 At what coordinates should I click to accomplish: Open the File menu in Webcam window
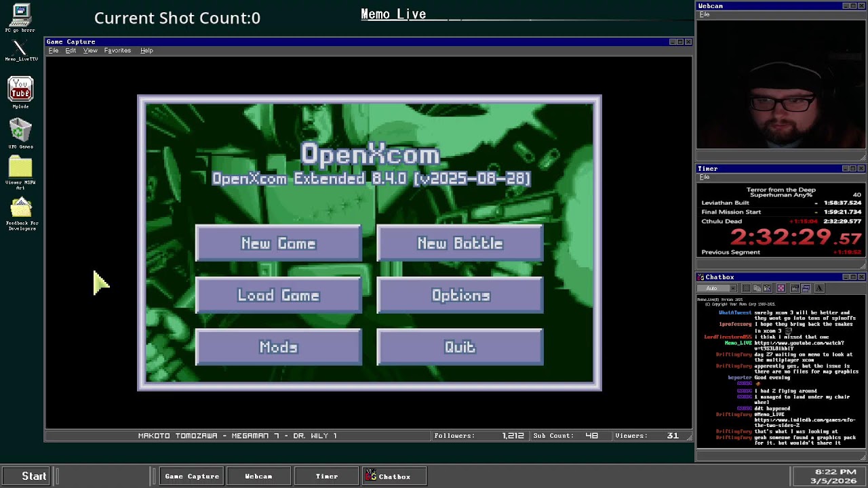tap(705, 14)
